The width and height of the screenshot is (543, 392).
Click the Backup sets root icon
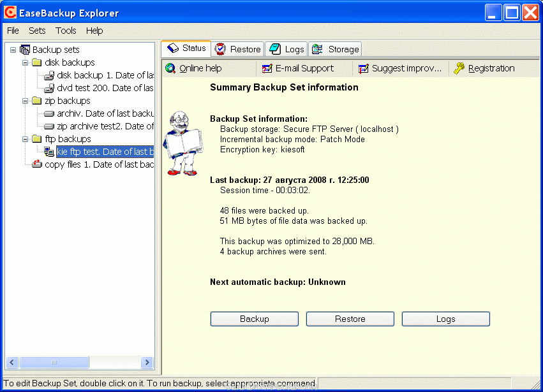tap(25, 50)
